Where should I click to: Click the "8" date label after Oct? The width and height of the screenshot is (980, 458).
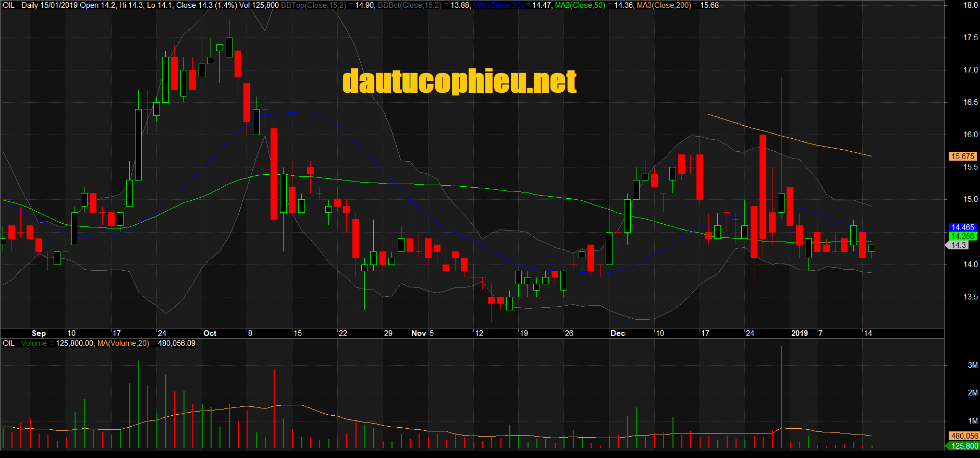[250, 333]
